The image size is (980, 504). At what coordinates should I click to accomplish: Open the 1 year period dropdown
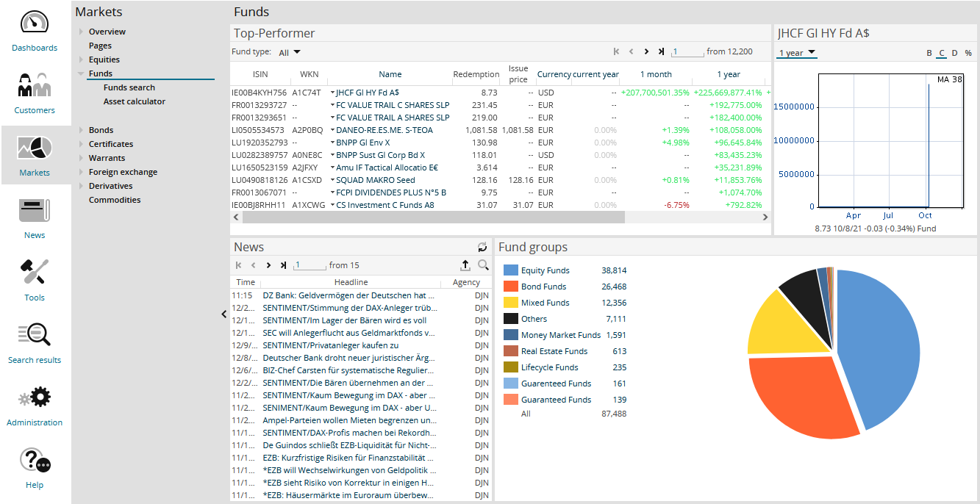[798, 53]
